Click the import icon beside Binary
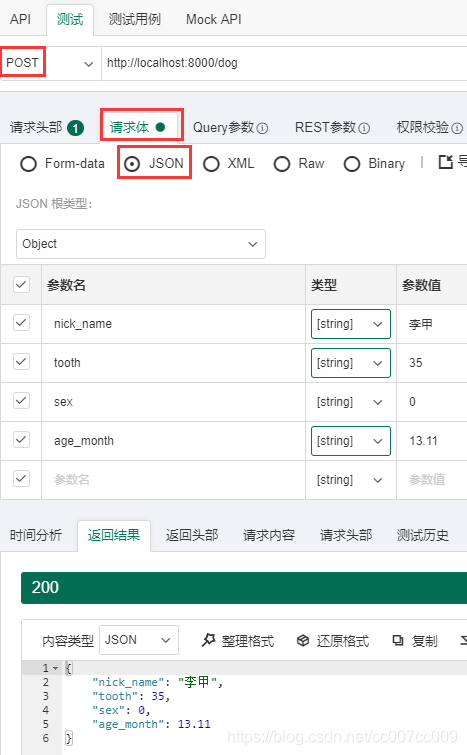467x755 pixels. pos(446,162)
